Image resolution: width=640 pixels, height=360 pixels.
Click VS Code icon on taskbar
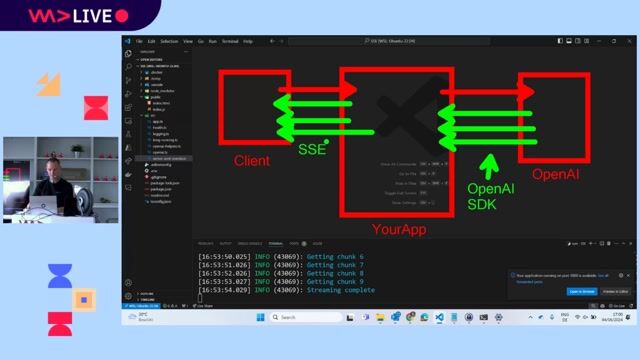(x=439, y=317)
